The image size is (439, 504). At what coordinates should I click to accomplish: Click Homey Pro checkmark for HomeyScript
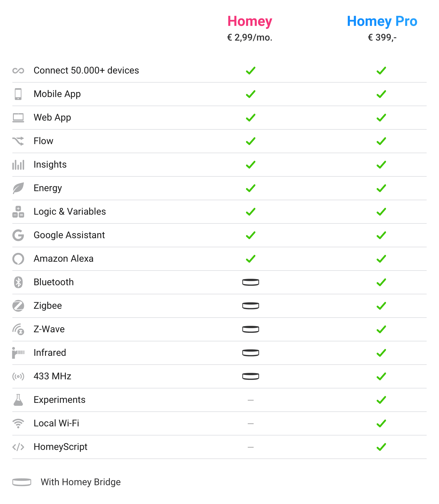point(381,447)
